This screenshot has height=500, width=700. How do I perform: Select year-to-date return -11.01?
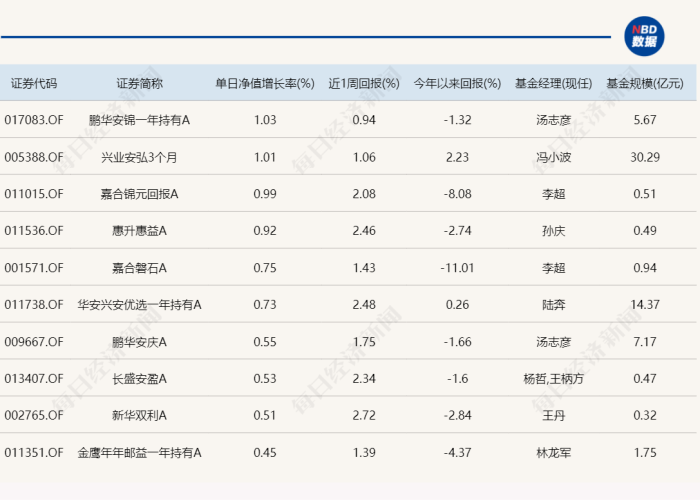[457, 268]
